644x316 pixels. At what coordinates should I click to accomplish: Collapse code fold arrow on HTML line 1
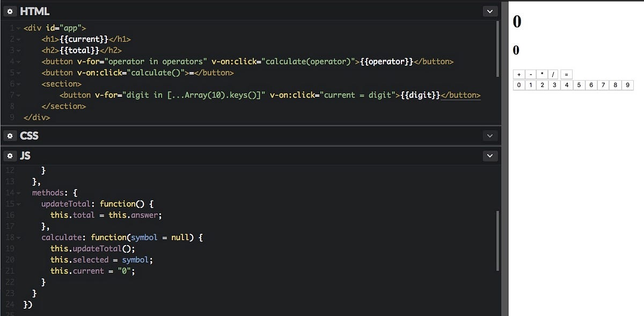tap(18, 28)
